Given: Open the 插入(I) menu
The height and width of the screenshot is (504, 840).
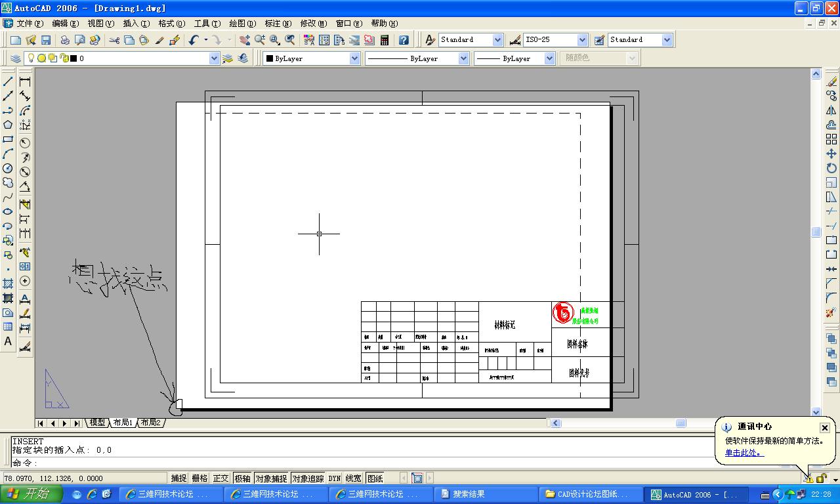Looking at the screenshot, I should point(136,24).
